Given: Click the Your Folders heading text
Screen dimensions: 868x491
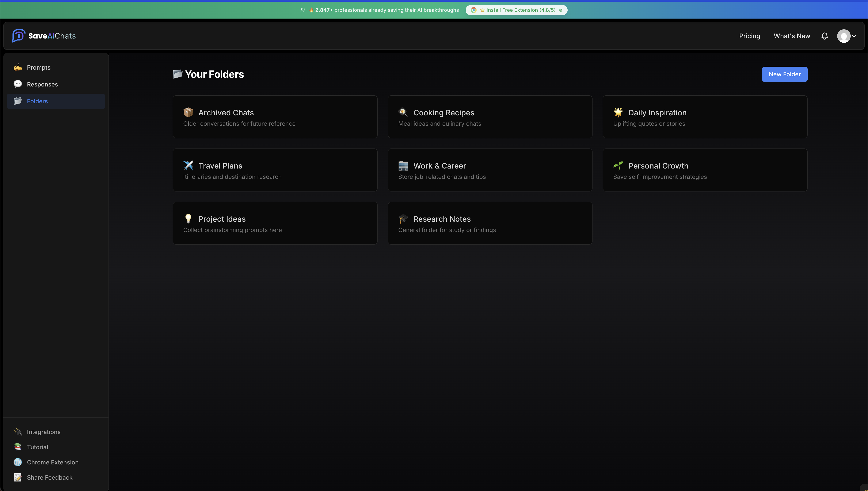Looking at the screenshot, I should 214,74.
